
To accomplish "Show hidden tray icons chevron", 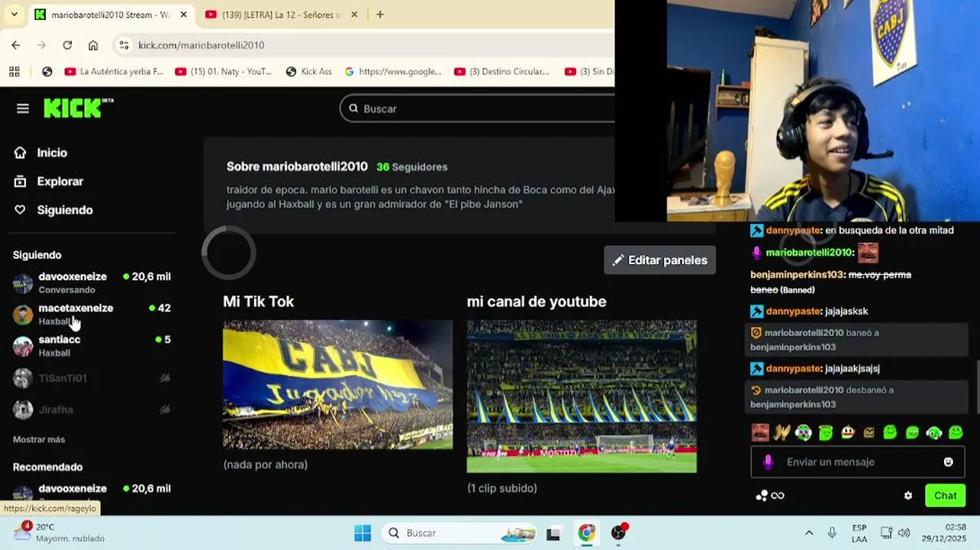I will click(809, 532).
